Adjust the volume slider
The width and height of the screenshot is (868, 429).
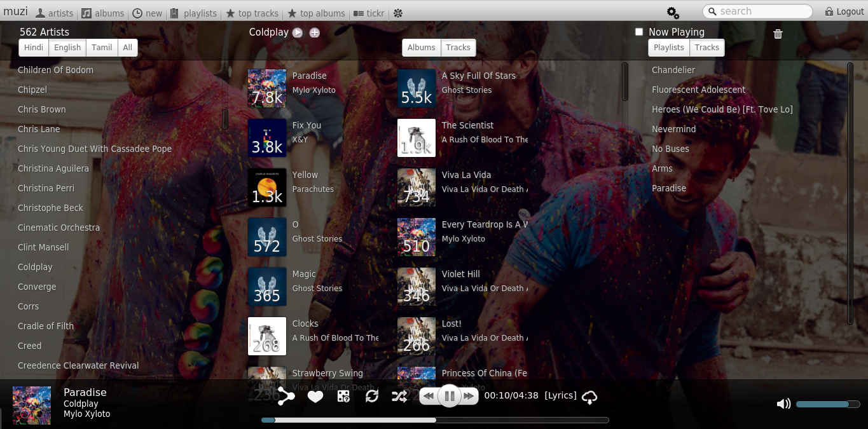pos(828,404)
